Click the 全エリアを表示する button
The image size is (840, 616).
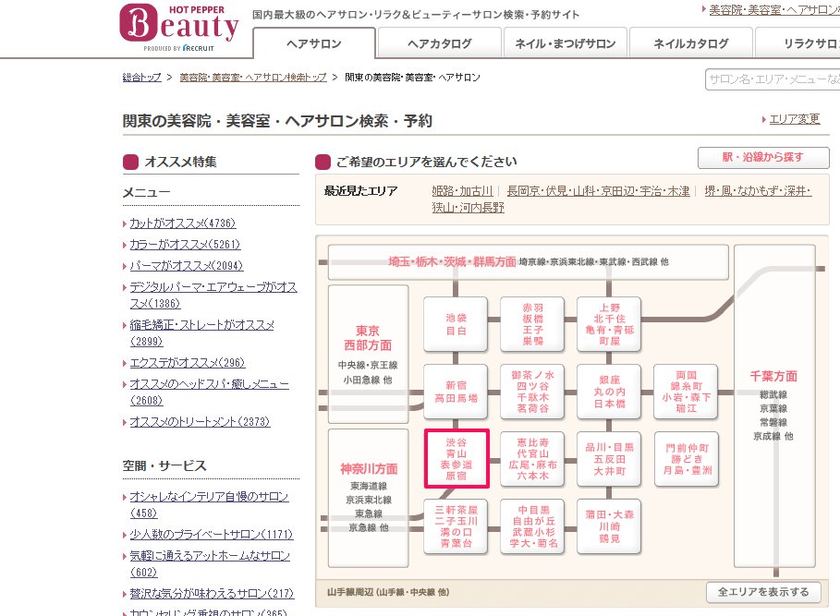pyautogui.click(x=763, y=592)
